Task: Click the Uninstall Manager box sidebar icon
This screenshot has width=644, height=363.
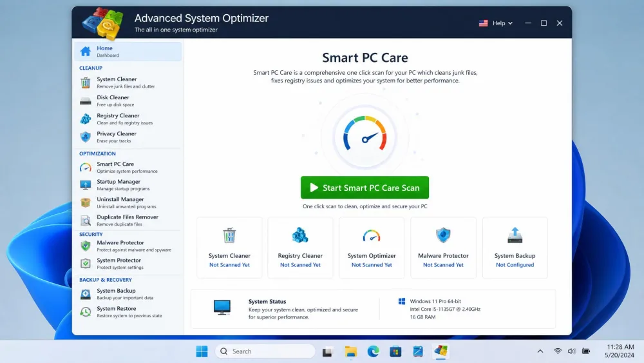Action: [86, 202]
